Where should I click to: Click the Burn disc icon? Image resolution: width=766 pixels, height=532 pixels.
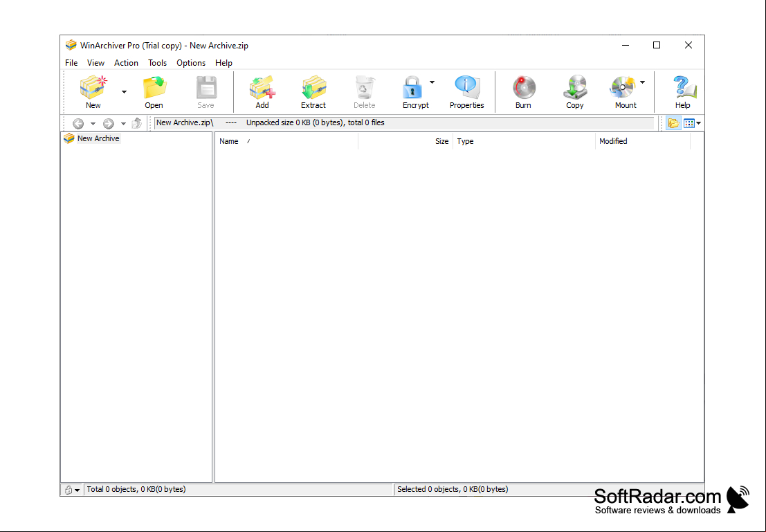[524, 88]
